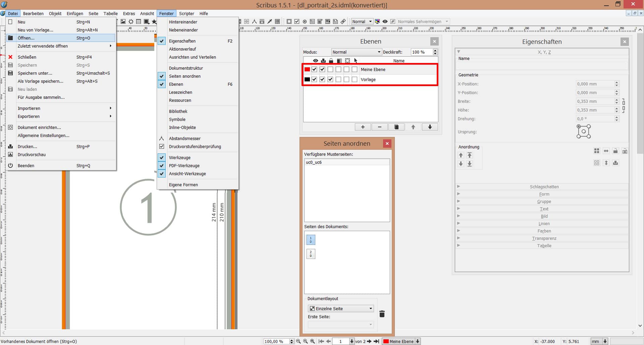Screen dimensions: 644x345
Task: Choose Dokumentstruktur from the Fenster menu
Action: [186, 68]
